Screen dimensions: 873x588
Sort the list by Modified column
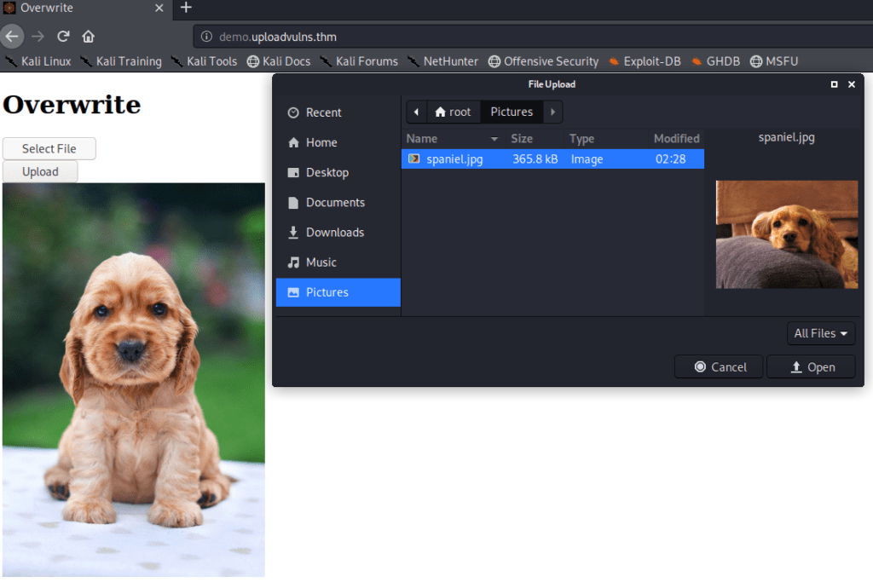[x=676, y=139]
